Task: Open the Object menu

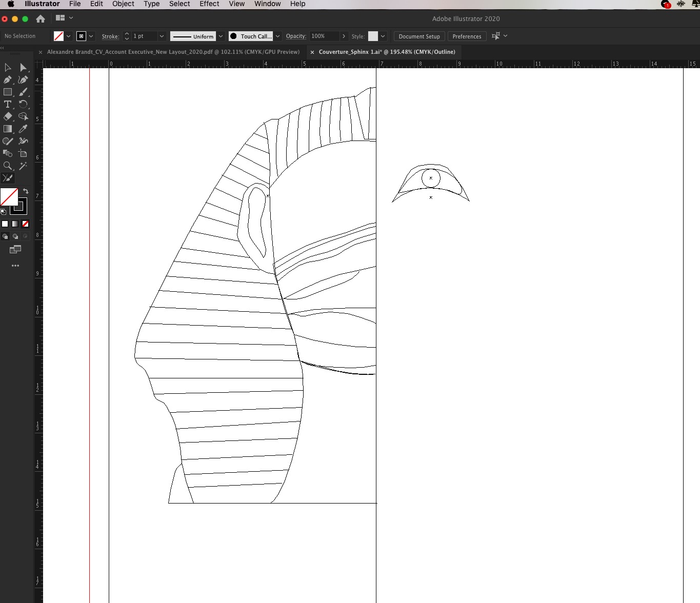Action: pyautogui.click(x=123, y=4)
